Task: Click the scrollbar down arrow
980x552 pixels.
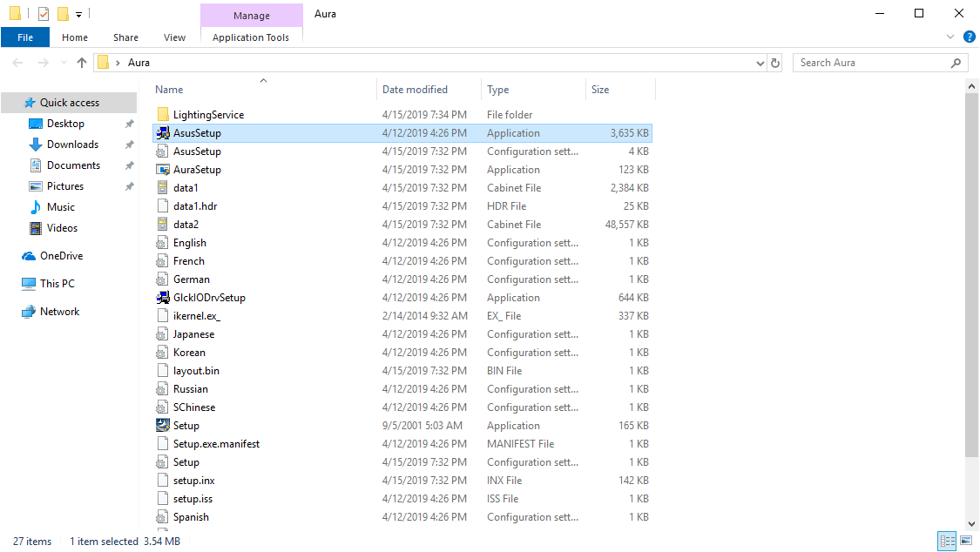Action: tap(971, 524)
